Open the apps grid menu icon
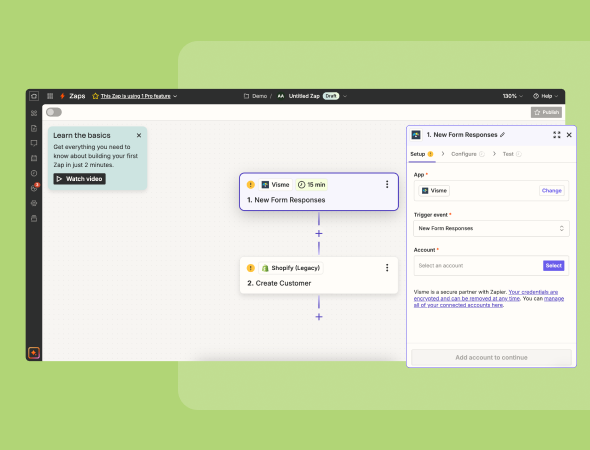 (x=50, y=96)
